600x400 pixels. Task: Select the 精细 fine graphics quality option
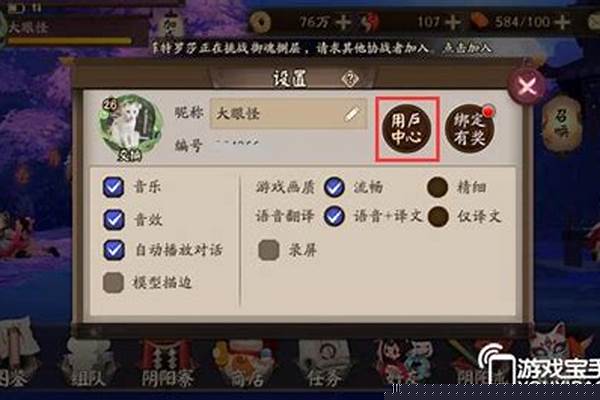[x=438, y=187]
